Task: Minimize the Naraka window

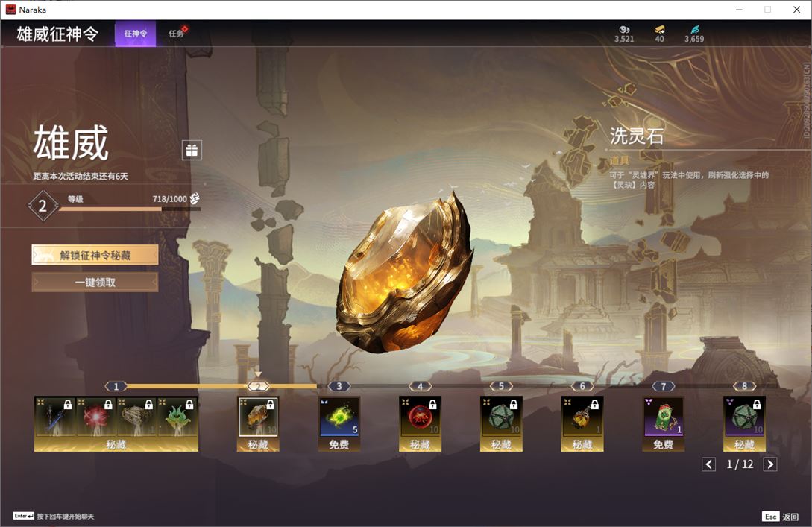Action: click(x=739, y=10)
